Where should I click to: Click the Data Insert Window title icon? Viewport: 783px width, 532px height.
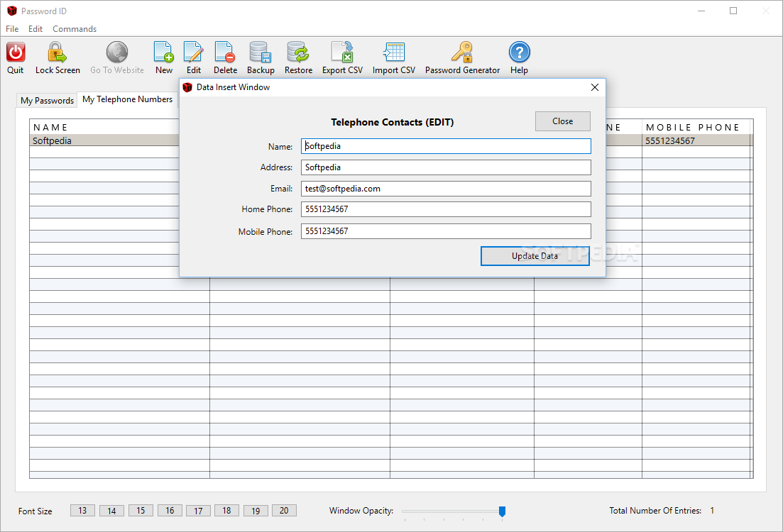[187, 87]
